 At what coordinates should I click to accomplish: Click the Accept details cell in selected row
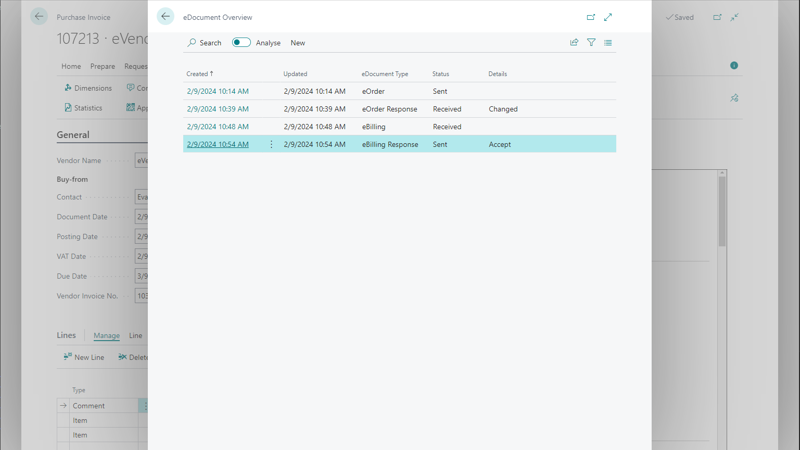[500, 144]
